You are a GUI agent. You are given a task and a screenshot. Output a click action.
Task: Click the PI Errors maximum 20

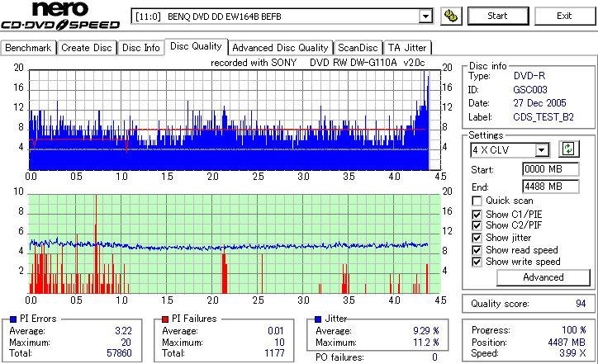coord(126,343)
